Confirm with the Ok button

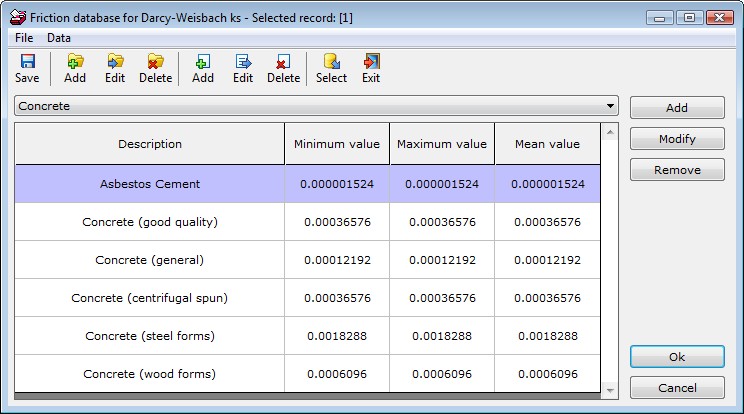pyautogui.click(x=677, y=357)
